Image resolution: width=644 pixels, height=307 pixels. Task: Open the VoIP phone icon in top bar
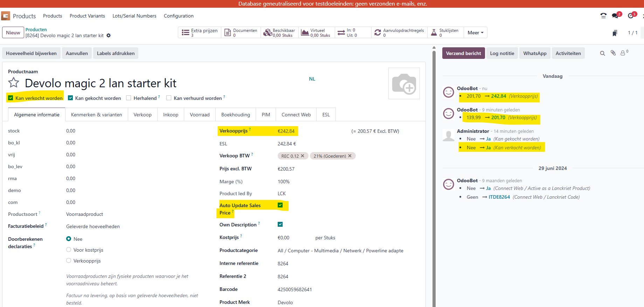[x=603, y=15]
